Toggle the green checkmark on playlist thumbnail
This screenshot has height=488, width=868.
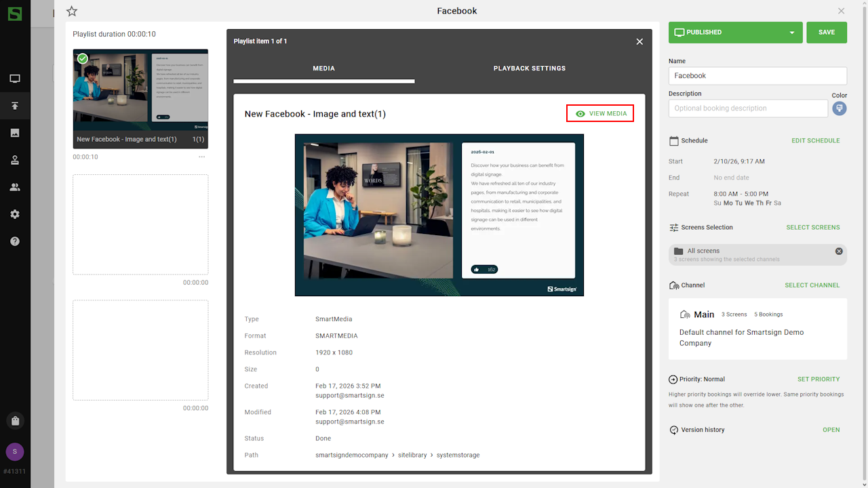point(83,59)
